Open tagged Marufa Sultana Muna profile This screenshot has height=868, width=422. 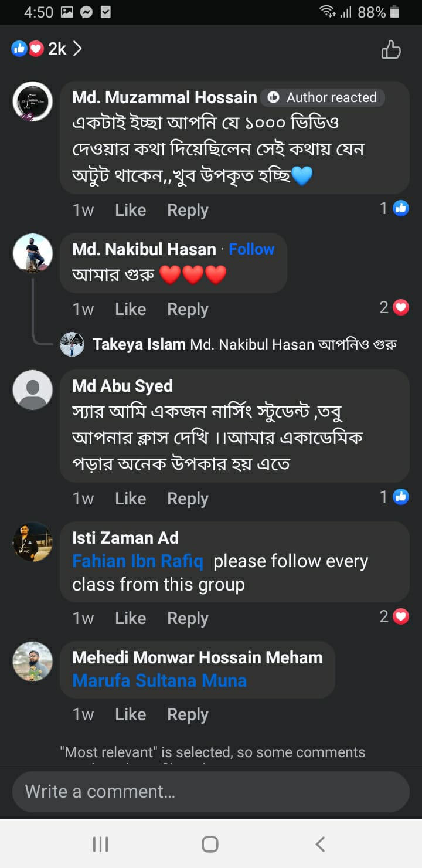coord(159,681)
